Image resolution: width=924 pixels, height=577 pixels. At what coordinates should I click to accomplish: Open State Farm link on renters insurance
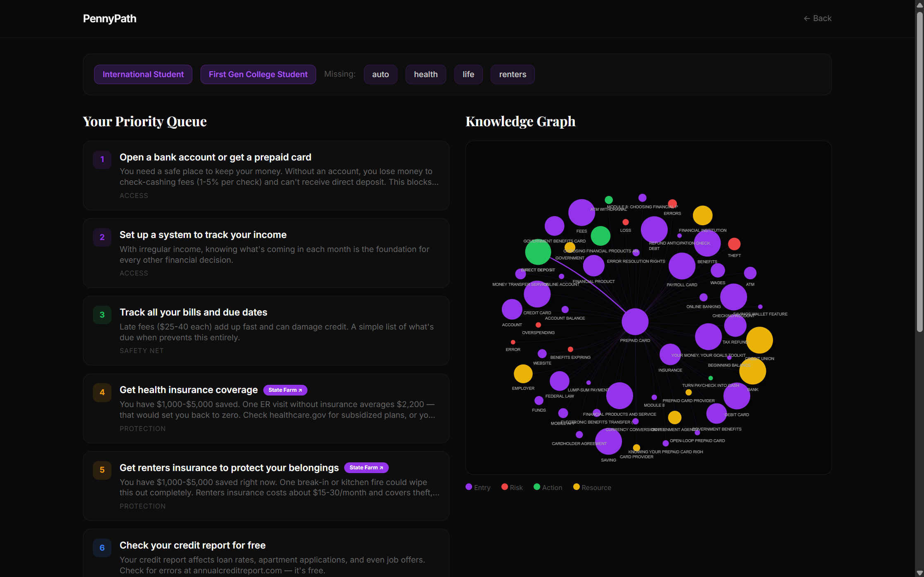[366, 467]
